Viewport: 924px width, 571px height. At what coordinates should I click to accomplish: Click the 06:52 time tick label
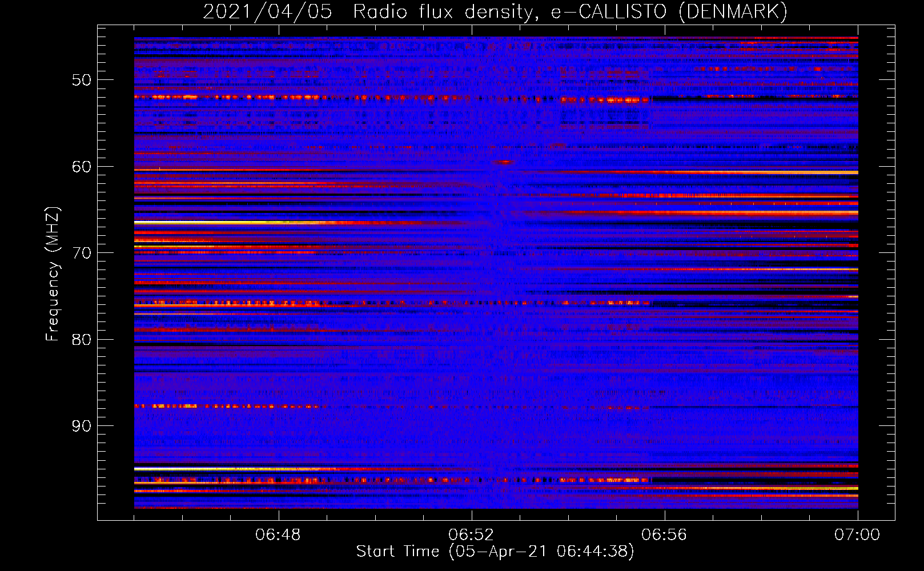point(471,535)
